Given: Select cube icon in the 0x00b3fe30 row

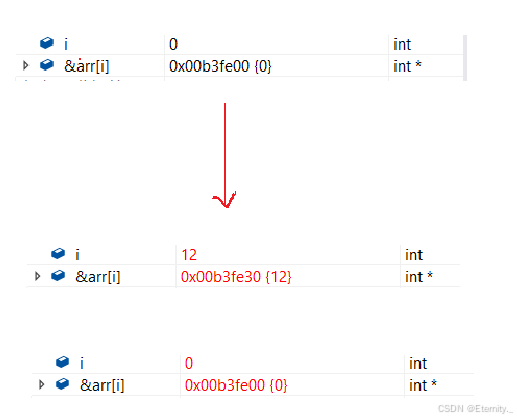Looking at the screenshot, I should (58, 276).
